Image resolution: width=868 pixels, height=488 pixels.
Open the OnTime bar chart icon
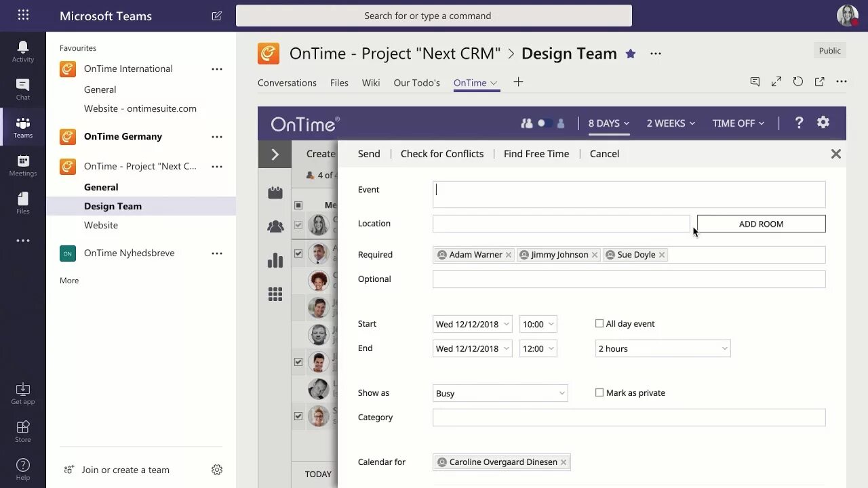pos(275,260)
